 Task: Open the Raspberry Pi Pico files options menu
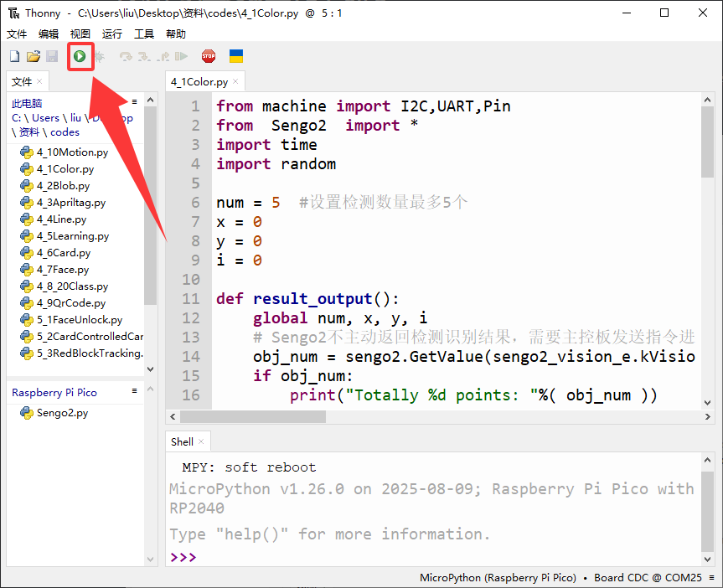coord(135,390)
